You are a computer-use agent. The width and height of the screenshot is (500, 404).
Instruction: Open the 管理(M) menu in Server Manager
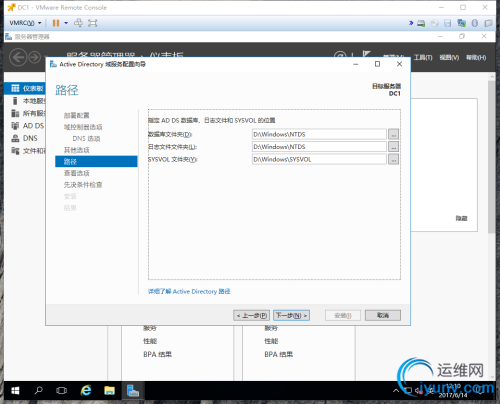394,57
